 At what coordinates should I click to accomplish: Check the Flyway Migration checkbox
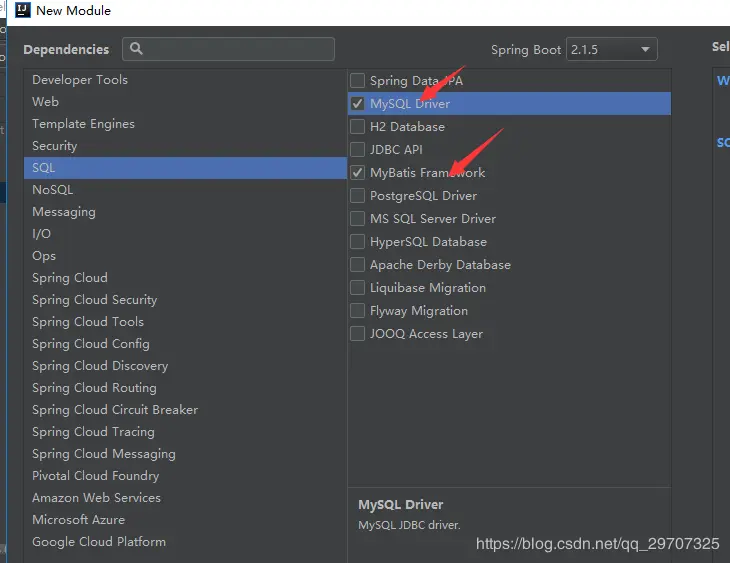click(357, 311)
